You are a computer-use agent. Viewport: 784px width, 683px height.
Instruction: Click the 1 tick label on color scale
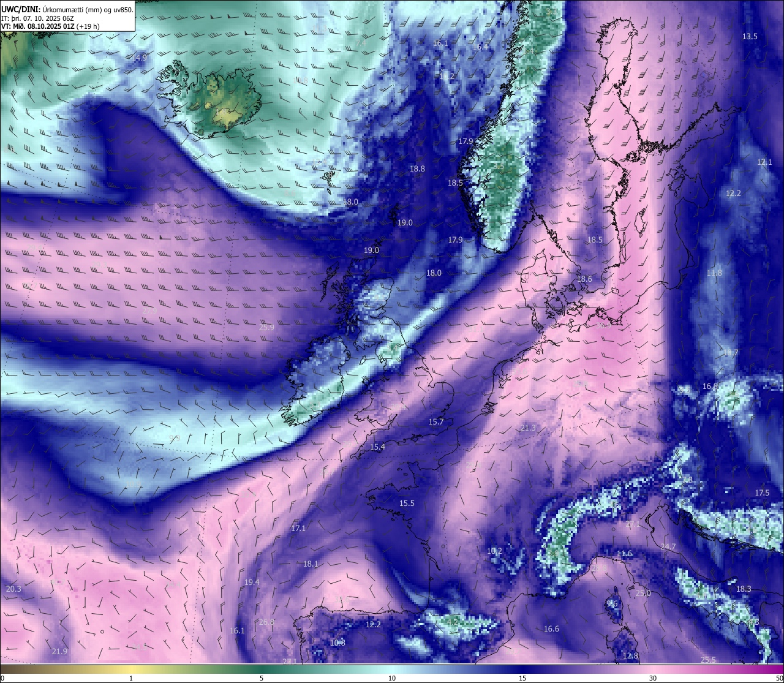click(131, 678)
